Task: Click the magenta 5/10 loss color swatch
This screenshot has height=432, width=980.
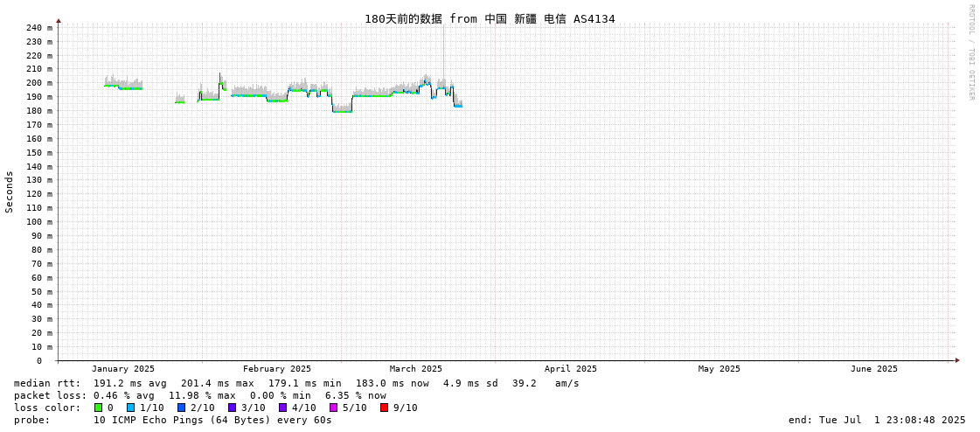Action: (333, 408)
